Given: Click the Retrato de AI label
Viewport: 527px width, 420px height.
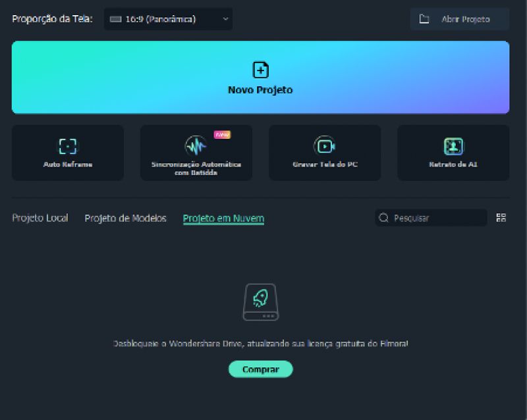Looking at the screenshot, I should pyautogui.click(x=453, y=165).
